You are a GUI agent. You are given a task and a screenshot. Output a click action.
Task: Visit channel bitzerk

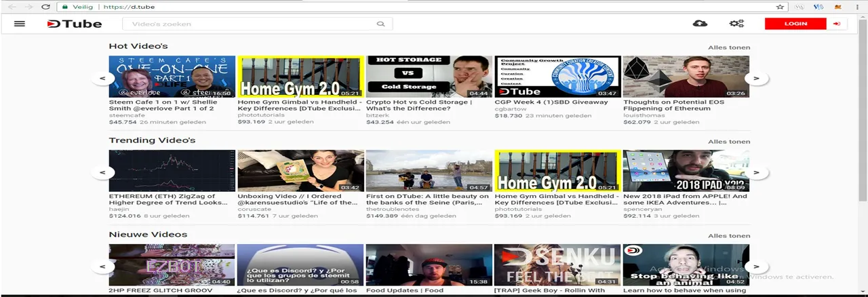click(378, 115)
